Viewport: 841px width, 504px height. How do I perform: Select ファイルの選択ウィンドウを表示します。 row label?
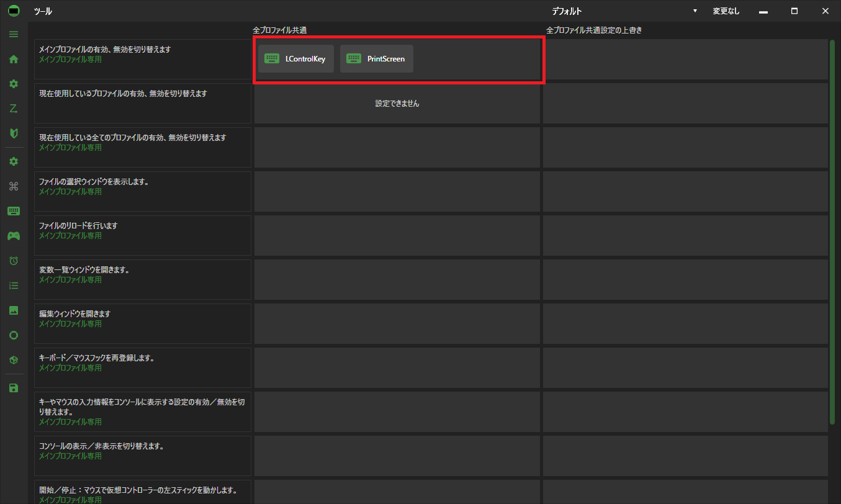click(x=143, y=191)
